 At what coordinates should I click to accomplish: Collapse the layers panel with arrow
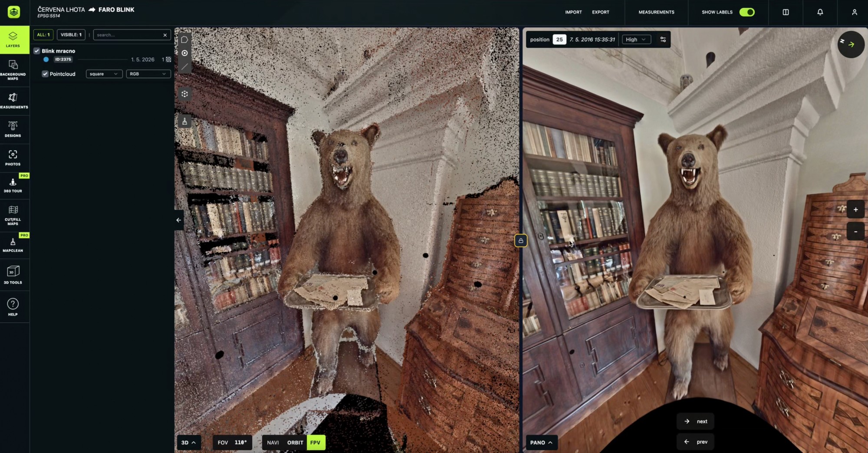pos(178,220)
